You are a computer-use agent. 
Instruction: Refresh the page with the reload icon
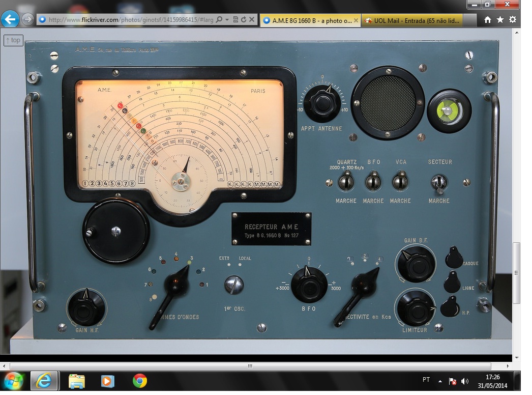[x=243, y=19]
